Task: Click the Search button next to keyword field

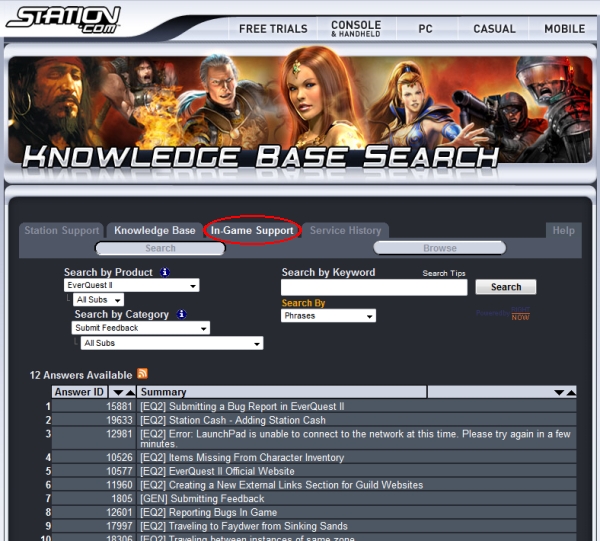Action: tap(506, 287)
